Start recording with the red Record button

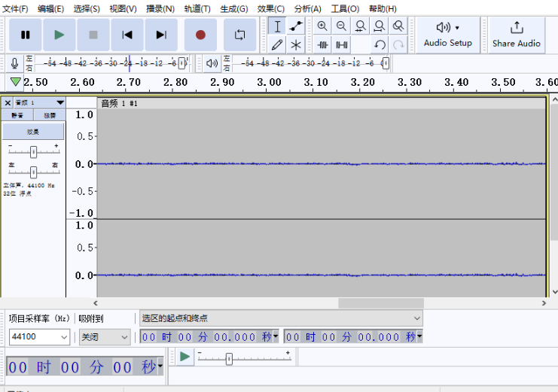(x=201, y=35)
